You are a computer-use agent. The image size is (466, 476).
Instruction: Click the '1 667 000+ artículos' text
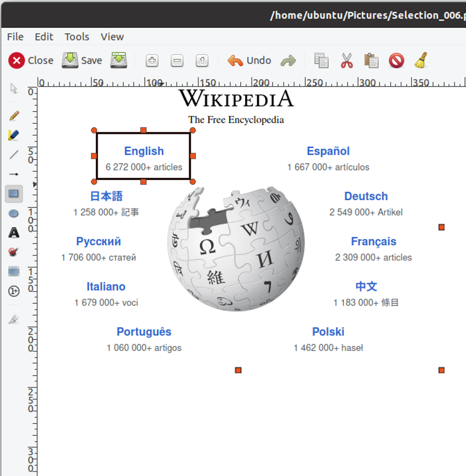click(x=328, y=167)
